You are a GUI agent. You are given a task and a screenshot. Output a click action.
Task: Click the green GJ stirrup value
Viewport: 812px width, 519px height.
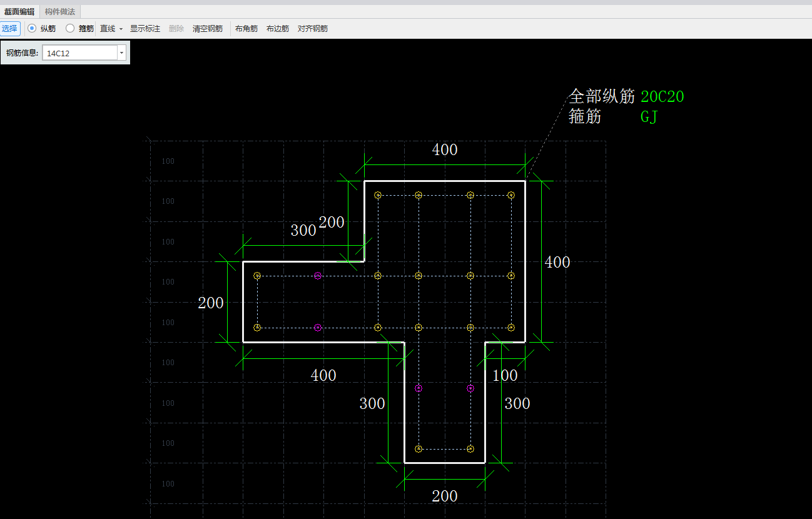click(649, 116)
